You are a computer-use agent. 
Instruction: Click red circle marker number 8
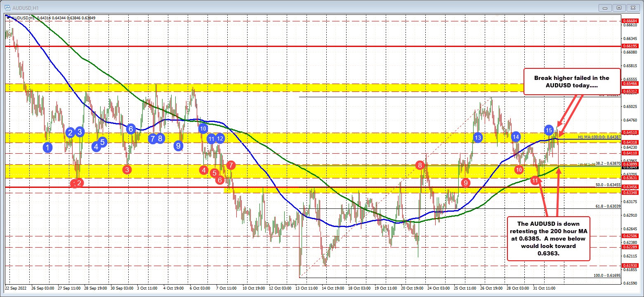[x=420, y=166]
